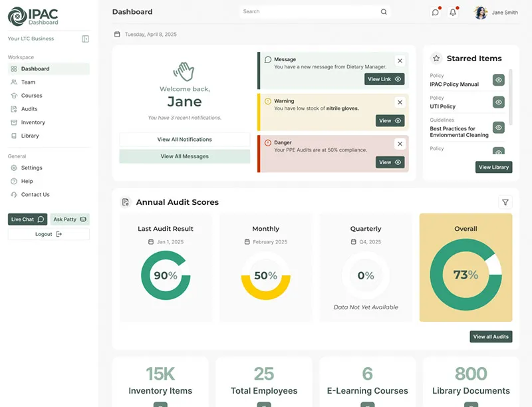
Task: Click the search magnifier icon
Action: [384, 12]
